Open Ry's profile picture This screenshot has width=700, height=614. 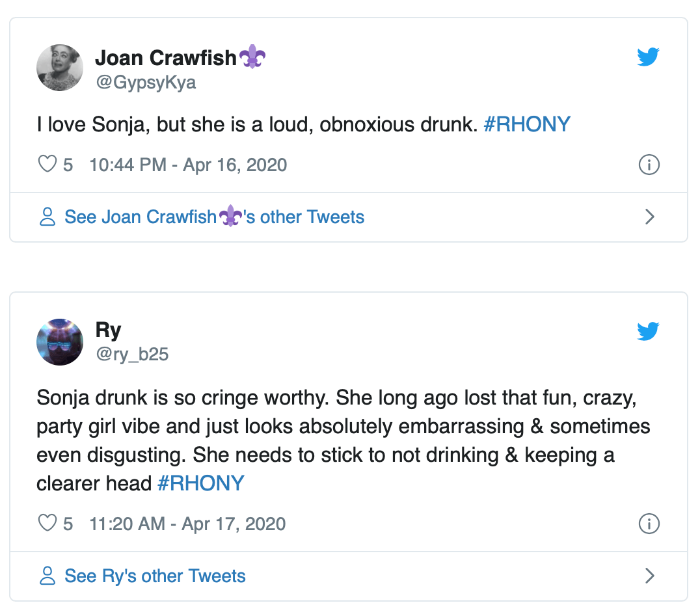pyautogui.click(x=60, y=341)
